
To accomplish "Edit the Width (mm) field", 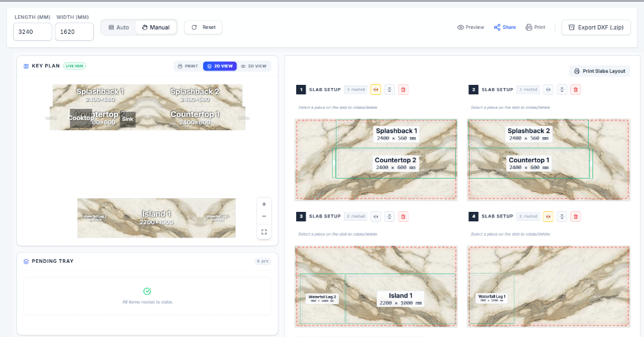I will tap(74, 31).
